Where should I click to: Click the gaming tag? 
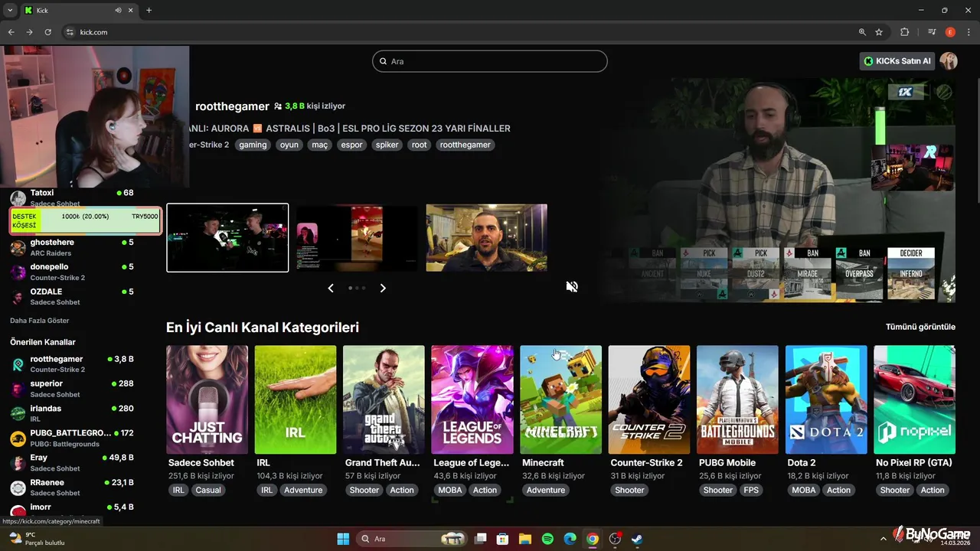point(253,145)
